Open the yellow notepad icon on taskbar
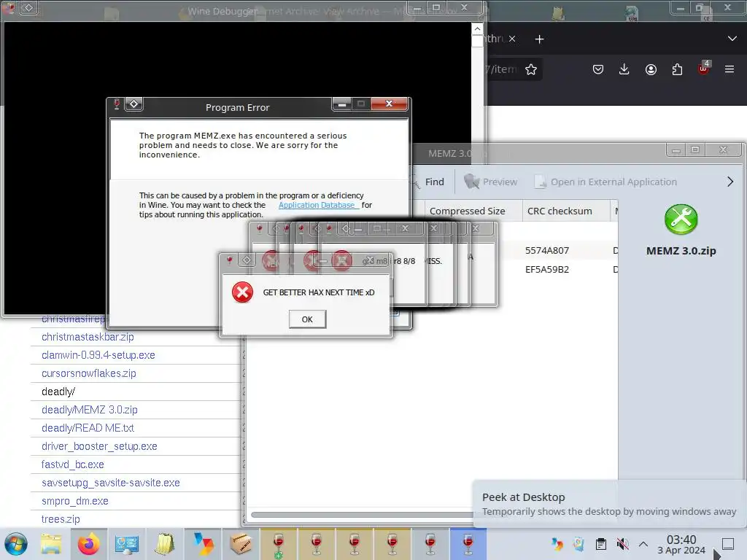Image resolution: width=747 pixels, height=560 pixels. click(164, 544)
